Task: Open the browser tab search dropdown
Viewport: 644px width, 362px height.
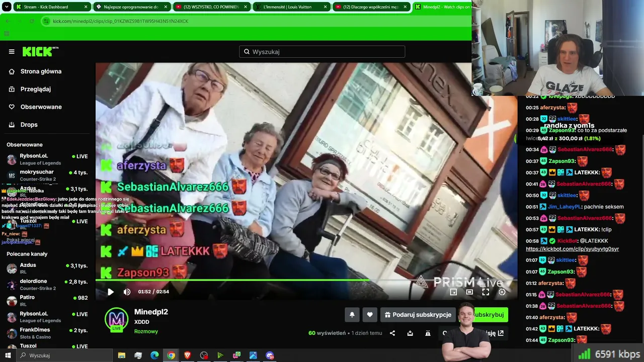Action: pyautogui.click(x=6, y=7)
